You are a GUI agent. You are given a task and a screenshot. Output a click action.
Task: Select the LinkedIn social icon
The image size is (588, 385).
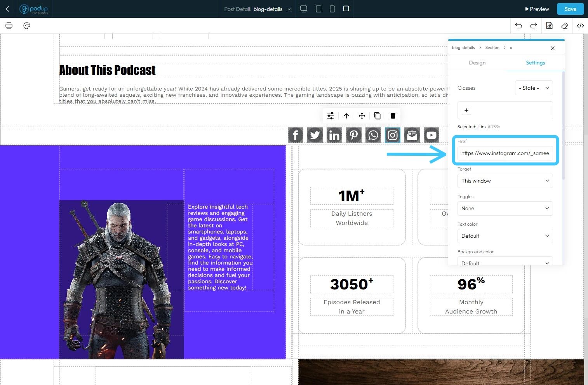point(334,135)
